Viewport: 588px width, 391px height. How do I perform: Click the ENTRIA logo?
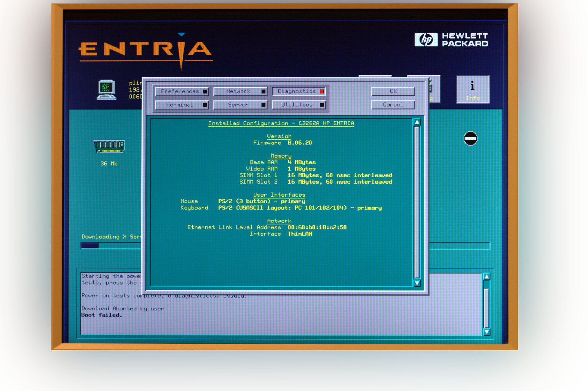coord(145,50)
